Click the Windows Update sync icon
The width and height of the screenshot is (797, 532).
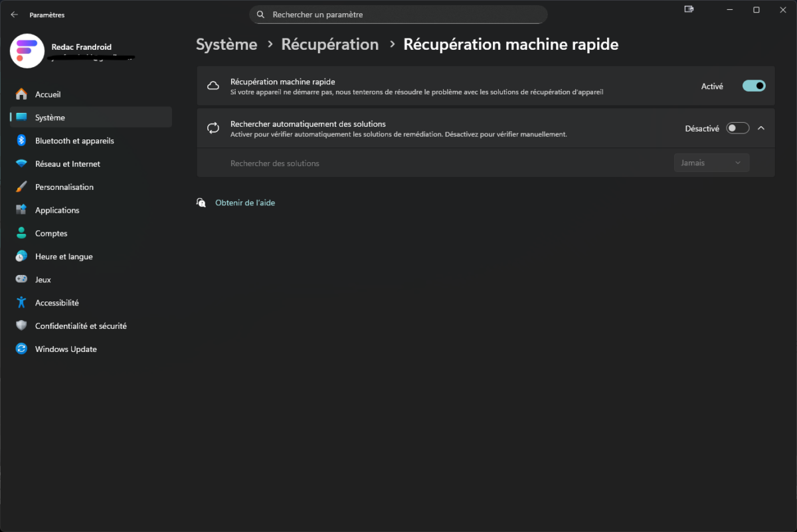click(21, 349)
